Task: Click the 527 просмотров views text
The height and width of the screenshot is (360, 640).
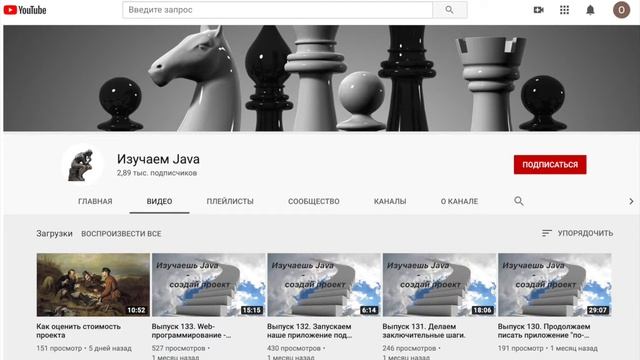Action: [178, 348]
